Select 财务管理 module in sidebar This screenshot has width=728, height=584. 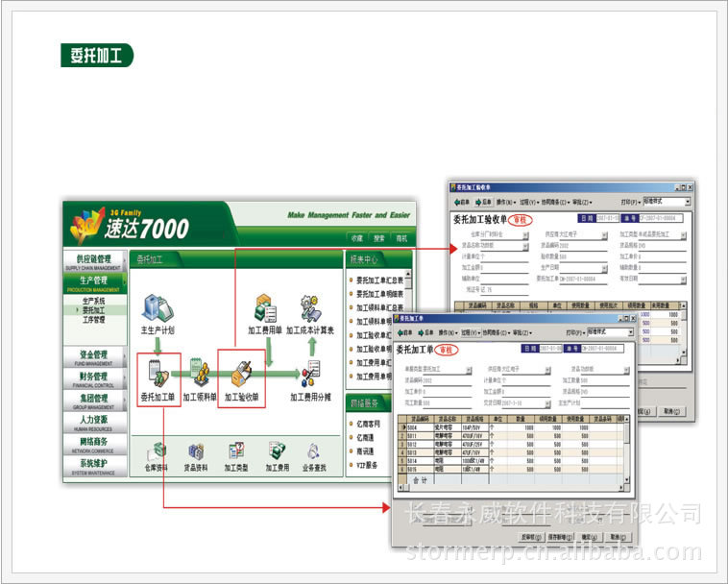[x=94, y=378]
